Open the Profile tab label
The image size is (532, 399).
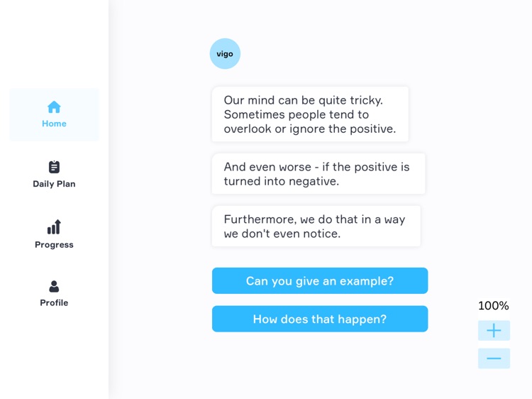(x=54, y=303)
